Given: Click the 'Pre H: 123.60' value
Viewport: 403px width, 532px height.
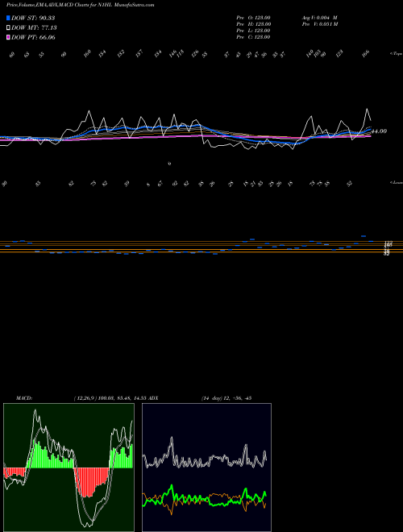Looking at the screenshot, I should [x=253, y=24].
